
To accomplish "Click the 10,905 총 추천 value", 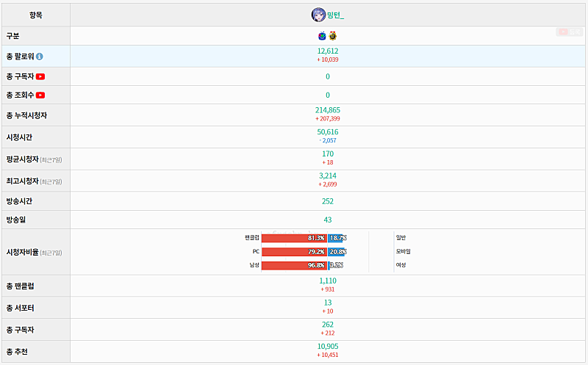I will (x=328, y=346).
